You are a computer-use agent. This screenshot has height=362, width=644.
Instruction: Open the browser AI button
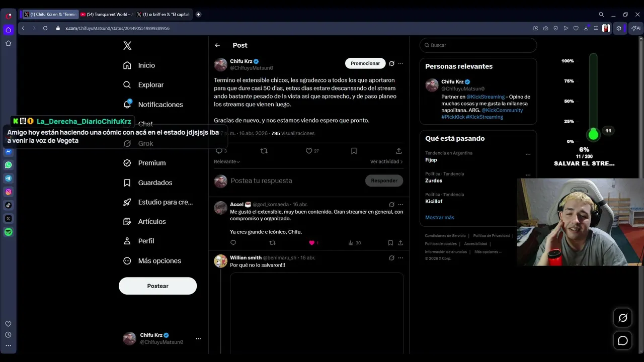(636, 28)
